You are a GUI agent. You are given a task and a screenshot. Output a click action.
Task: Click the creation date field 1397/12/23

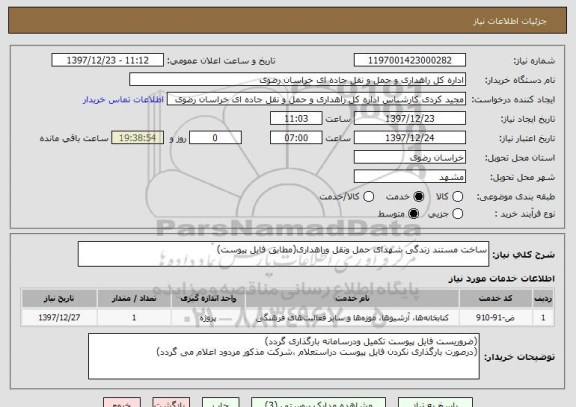click(410, 119)
